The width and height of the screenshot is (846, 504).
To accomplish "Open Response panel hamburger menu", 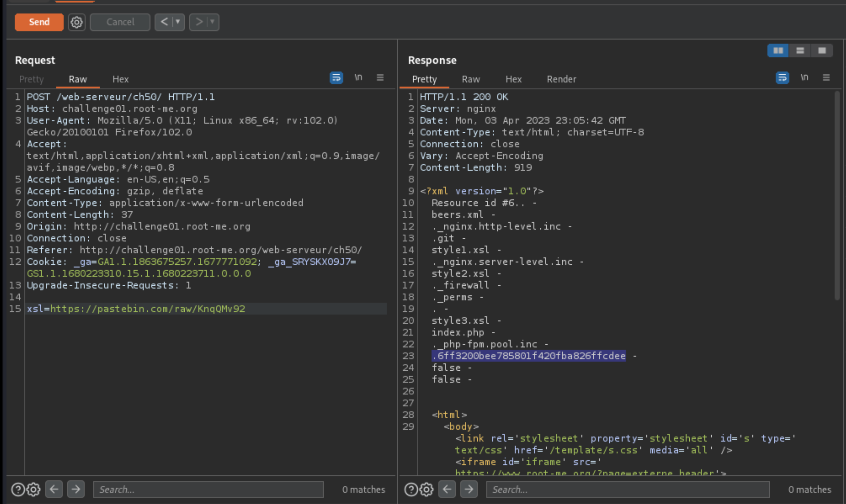I will pos(826,78).
